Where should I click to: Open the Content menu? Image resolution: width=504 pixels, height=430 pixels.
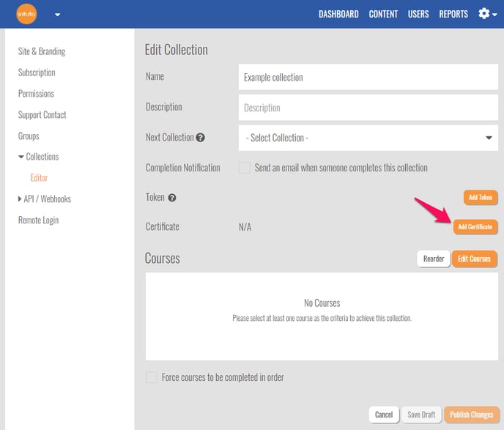(x=383, y=14)
